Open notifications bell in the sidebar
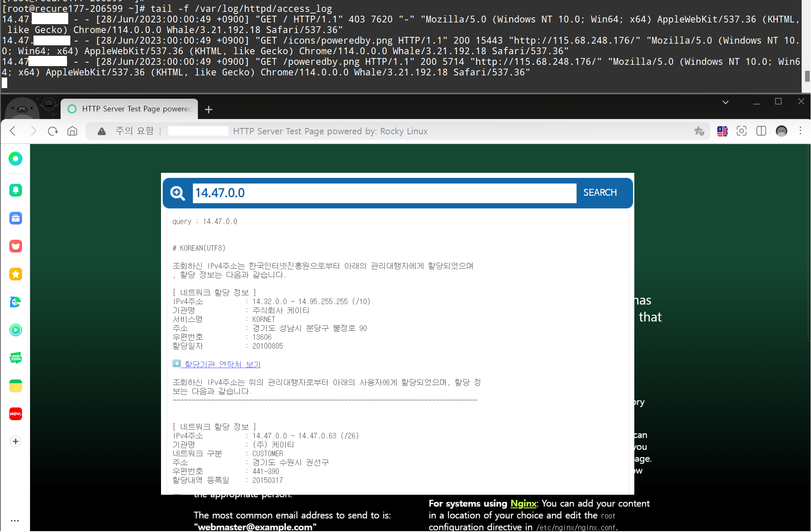The image size is (811, 532). point(16,190)
